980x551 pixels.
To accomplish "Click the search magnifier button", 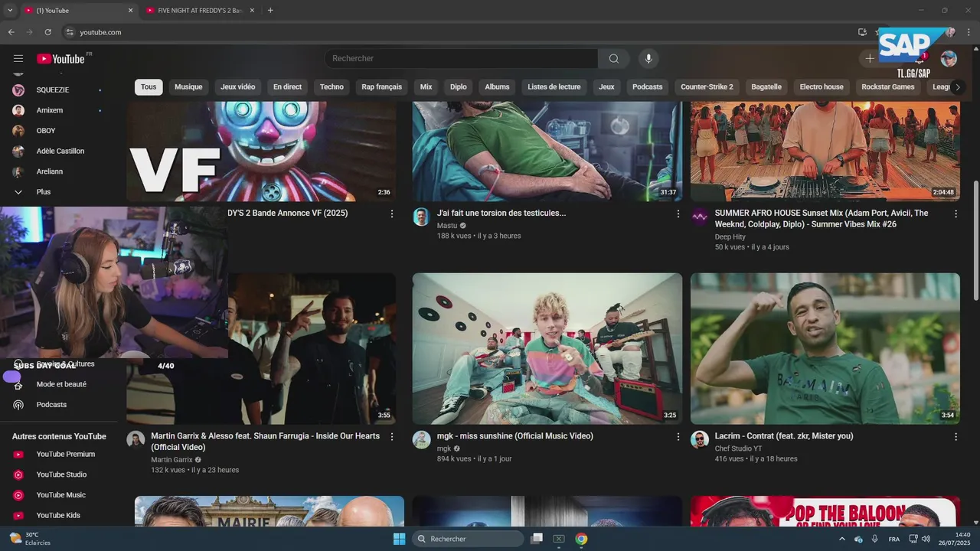I will (613, 59).
